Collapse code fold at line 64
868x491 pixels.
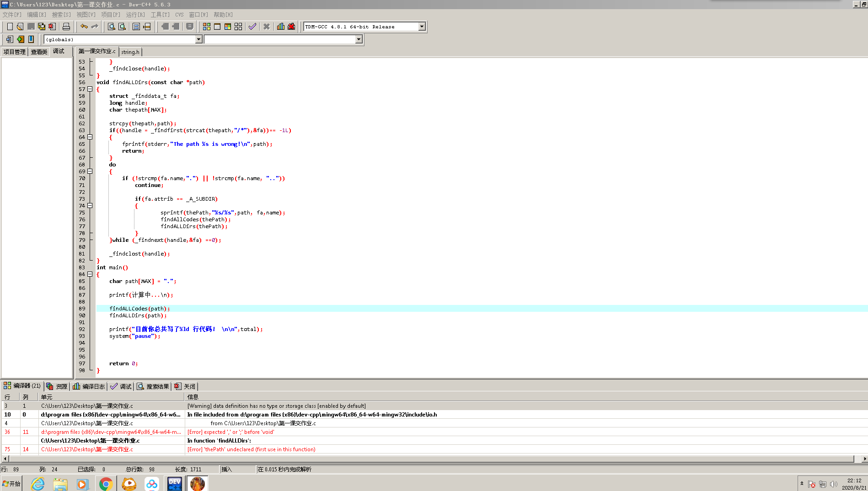pyautogui.click(x=90, y=137)
